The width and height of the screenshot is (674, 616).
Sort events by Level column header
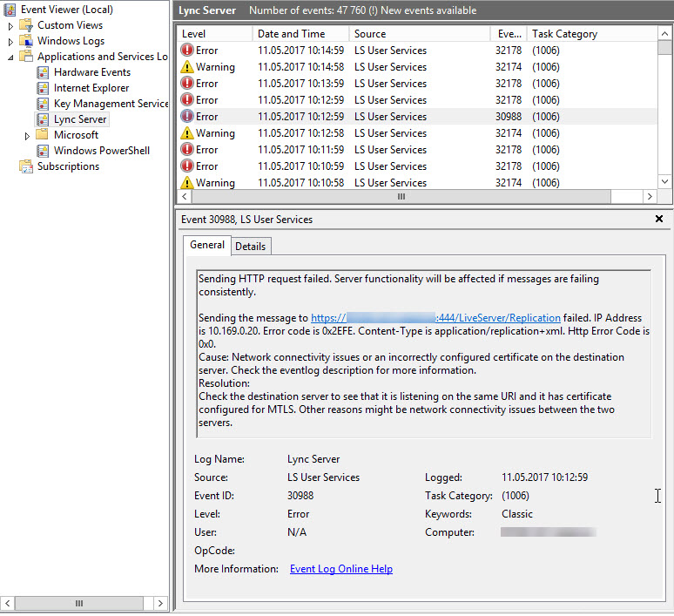click(214, 34)
